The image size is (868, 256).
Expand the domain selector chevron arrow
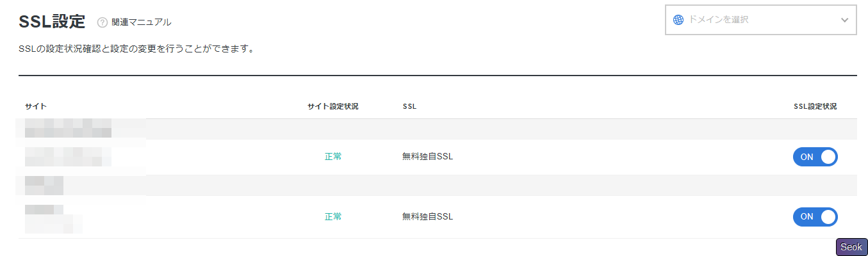pyautogui.click(x=844, y=20)
